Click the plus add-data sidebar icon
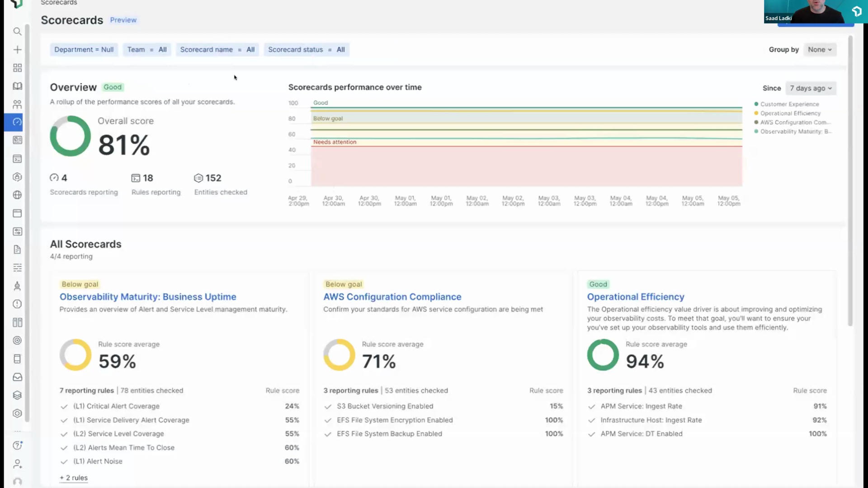 tap(17, 50)
